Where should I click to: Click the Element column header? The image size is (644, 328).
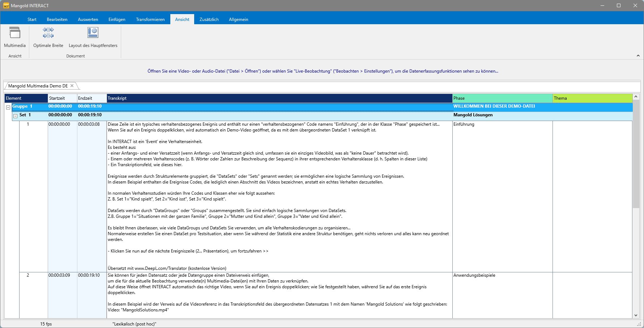26,98
